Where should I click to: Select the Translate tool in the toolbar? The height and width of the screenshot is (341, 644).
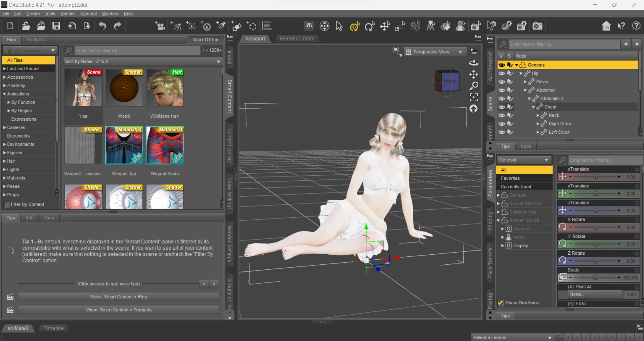385,26
